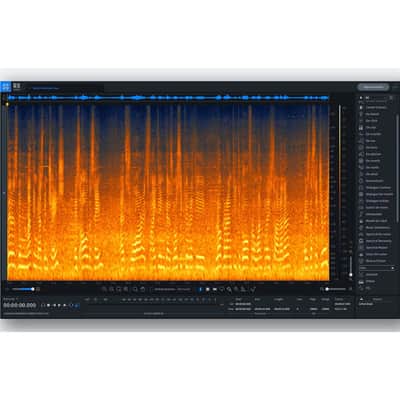Click the blue waveform overview strip

168,98
